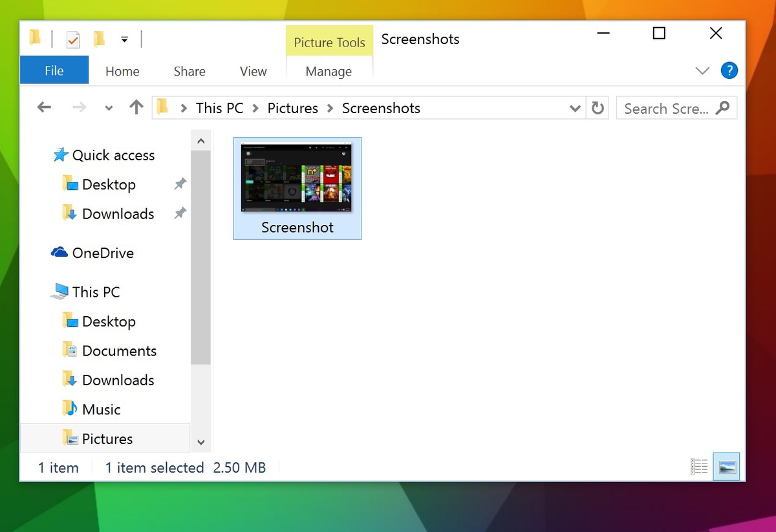The height and width of the screenshot is (532, 776).
Task: Click the navigation pane scroll down arrow
Action: coord(200,442)
